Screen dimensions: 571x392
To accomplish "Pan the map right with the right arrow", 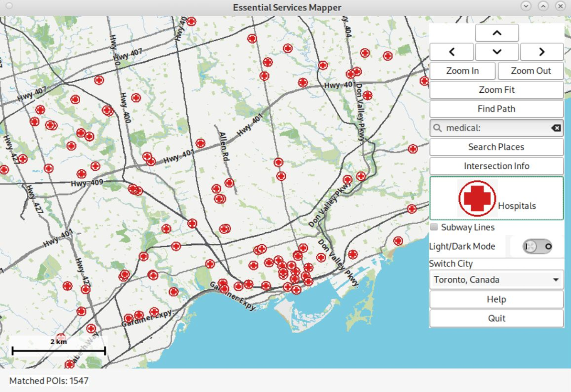I will [542, 52].
